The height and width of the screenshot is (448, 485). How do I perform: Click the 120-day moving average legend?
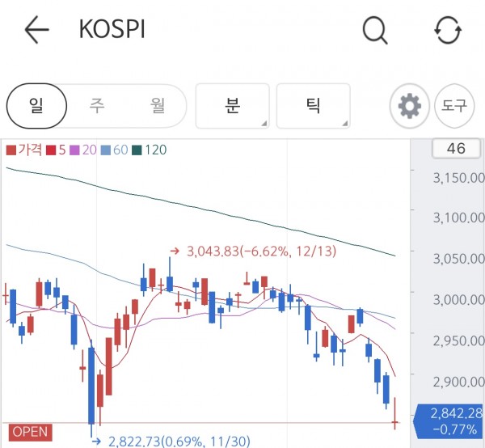pyautogui.click(x=150, y=150)
